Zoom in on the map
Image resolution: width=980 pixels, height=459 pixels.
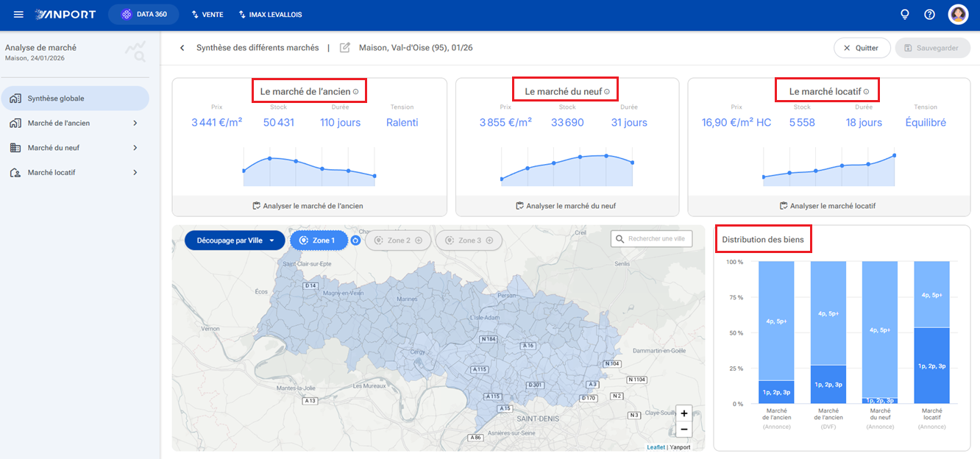coord(684,413)
